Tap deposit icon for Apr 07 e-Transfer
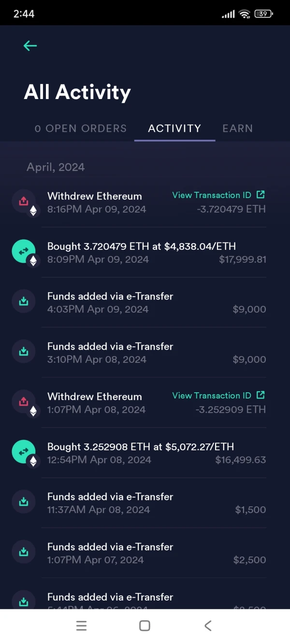The height and width of the screenshot is (644, 290). click(x=24, y=552)
